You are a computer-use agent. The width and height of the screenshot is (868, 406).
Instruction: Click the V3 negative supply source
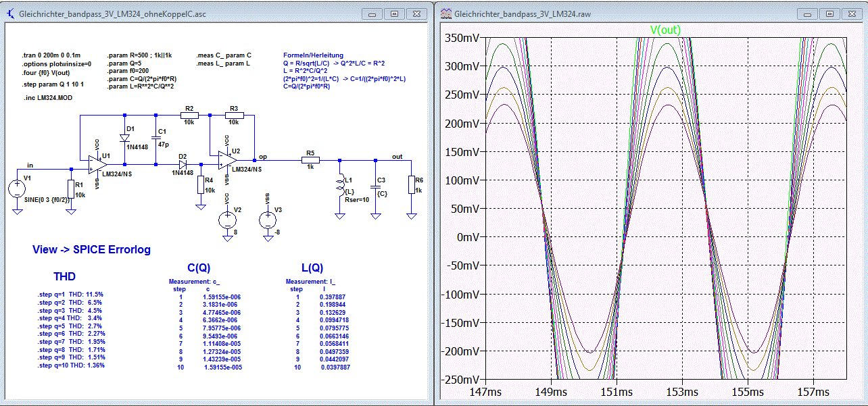268,220
